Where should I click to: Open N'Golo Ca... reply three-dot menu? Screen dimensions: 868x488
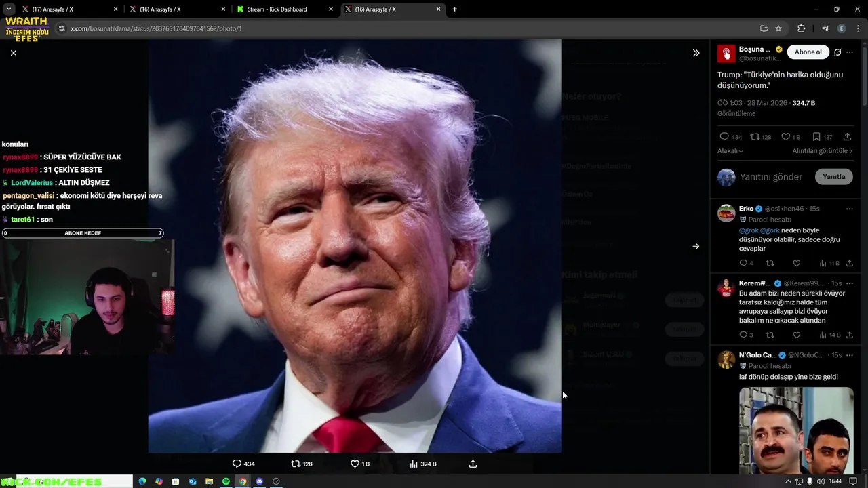[x=850, y=355]
